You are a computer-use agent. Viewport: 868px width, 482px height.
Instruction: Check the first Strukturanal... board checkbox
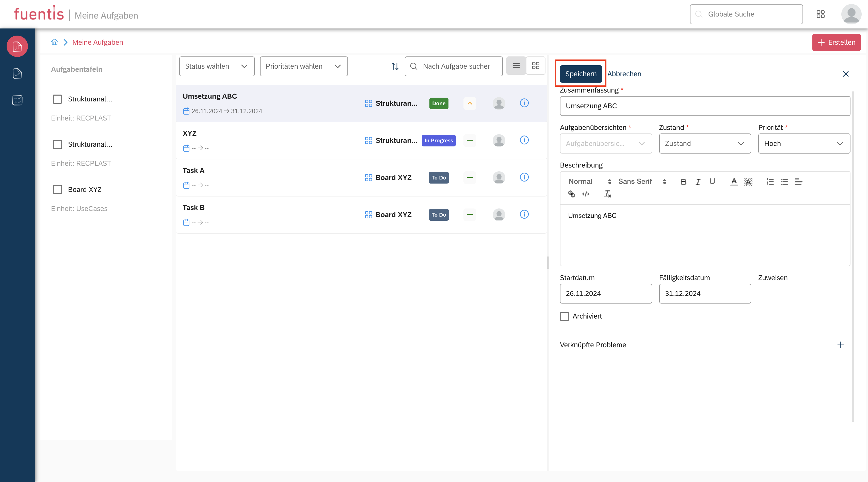pyautogui.click(x=57, y=99)
